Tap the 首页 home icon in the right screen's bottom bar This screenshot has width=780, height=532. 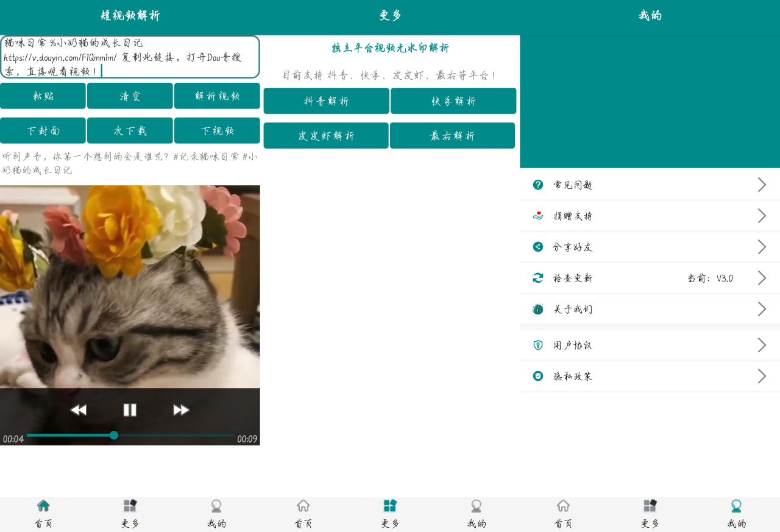pyautogui.click(x=563, y=506)
